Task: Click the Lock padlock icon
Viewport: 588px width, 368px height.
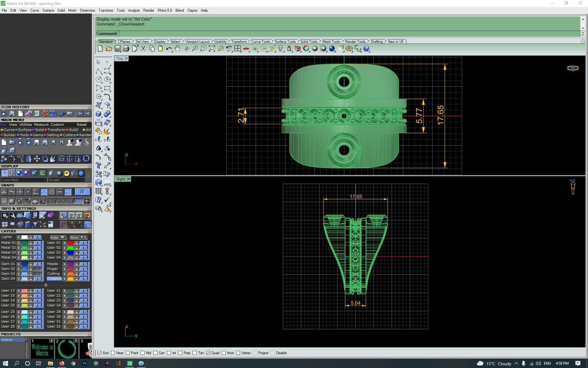Action: (x=289, y=49)
